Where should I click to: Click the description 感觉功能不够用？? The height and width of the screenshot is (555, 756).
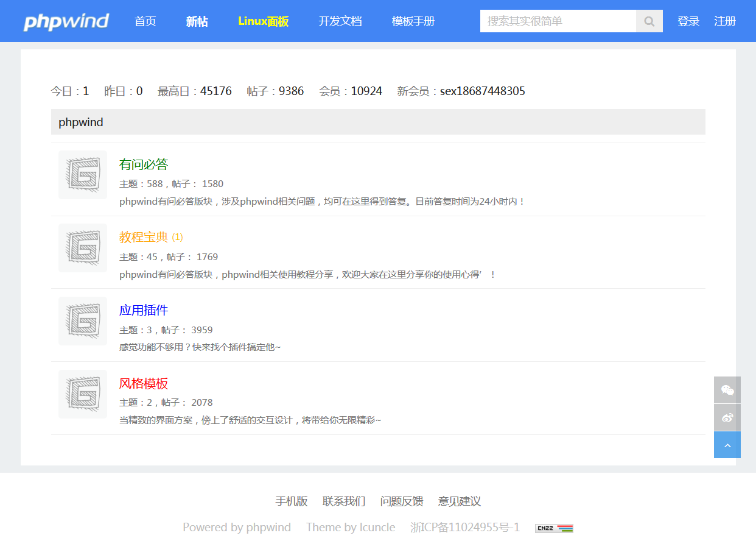click(x=200, y=347)
